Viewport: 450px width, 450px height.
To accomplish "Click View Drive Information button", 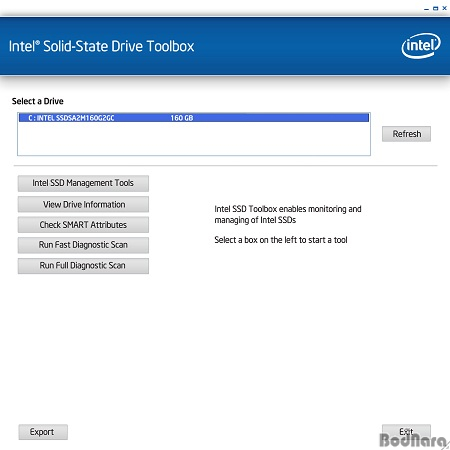I will pos(83,204).
